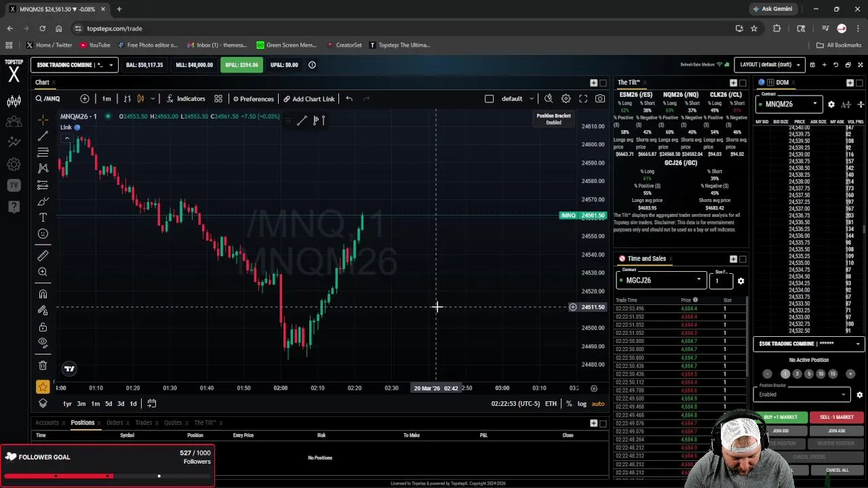Set chart range to 5d

108,404
